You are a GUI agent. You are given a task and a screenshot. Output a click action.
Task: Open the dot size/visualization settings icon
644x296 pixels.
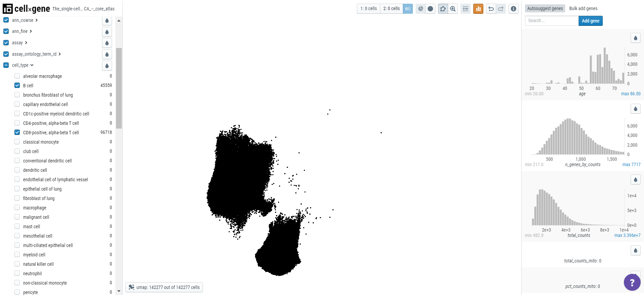pos(430,9)
